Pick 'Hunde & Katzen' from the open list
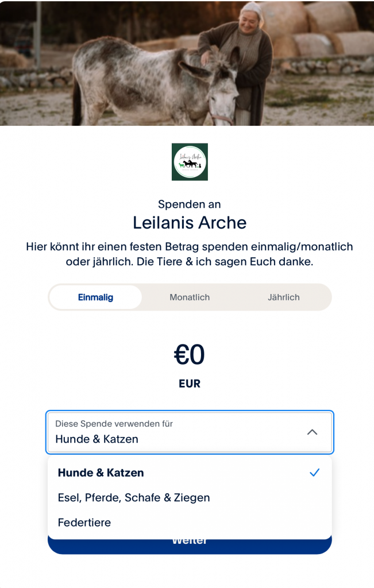374x588 pixels. pyautogui.click(x=101, y=473)
